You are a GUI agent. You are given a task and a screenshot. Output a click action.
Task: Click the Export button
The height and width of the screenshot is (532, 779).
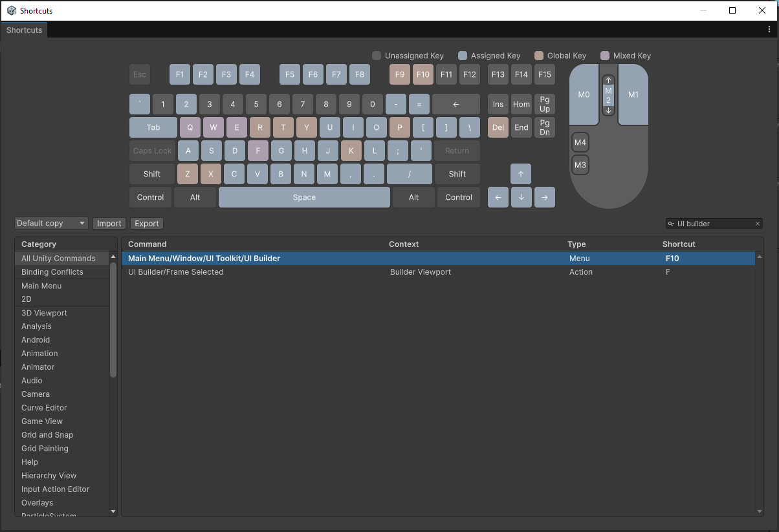[x=146, y=223]
